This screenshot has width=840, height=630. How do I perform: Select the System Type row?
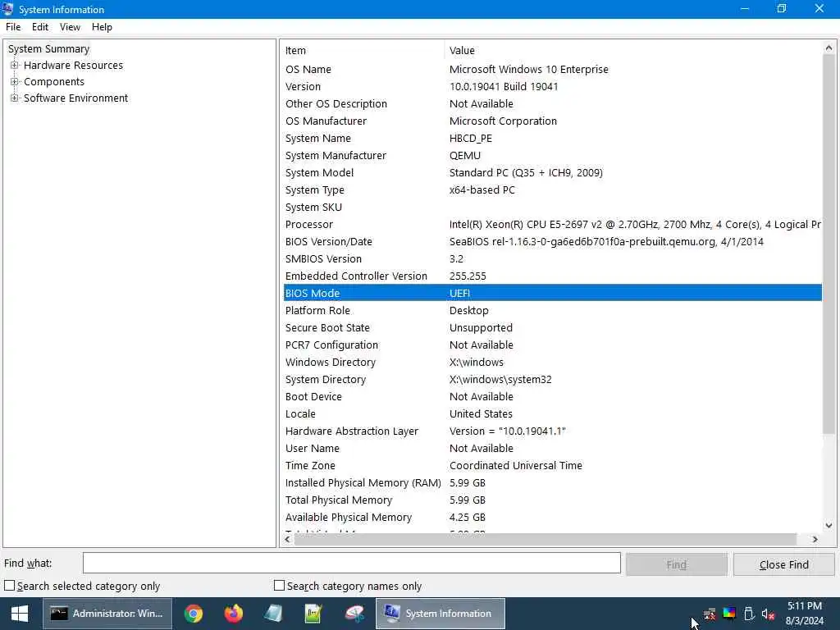[x=552, y=189]
